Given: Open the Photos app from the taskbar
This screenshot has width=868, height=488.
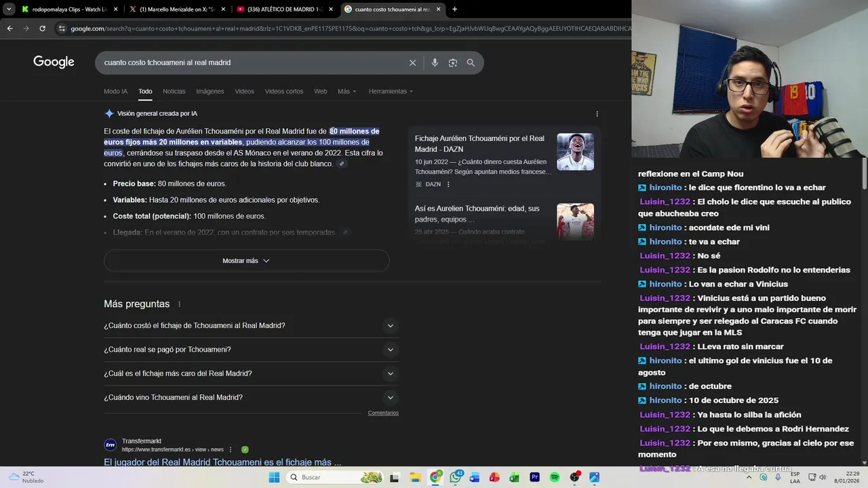Looking at the screenshot, I should coord(594,477).
